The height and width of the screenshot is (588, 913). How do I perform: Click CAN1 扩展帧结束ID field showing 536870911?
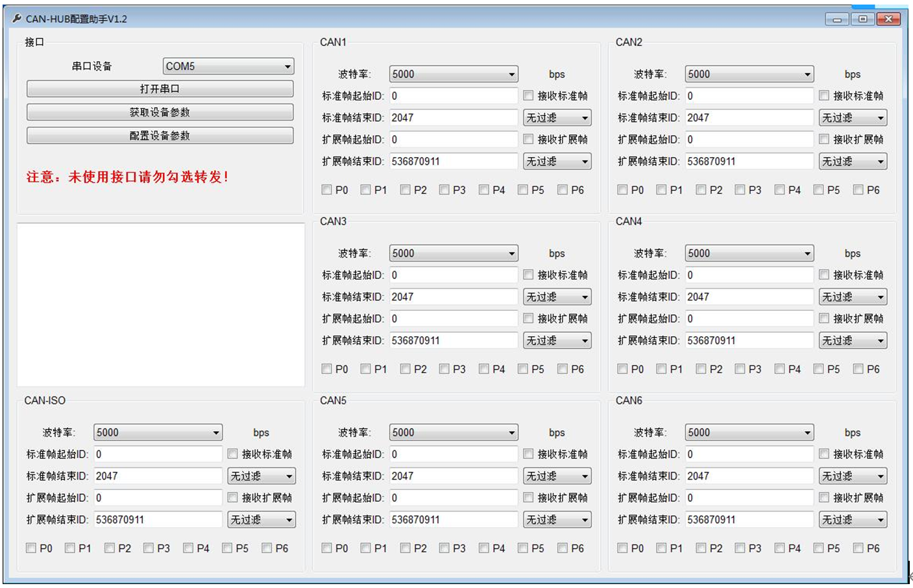454,161
